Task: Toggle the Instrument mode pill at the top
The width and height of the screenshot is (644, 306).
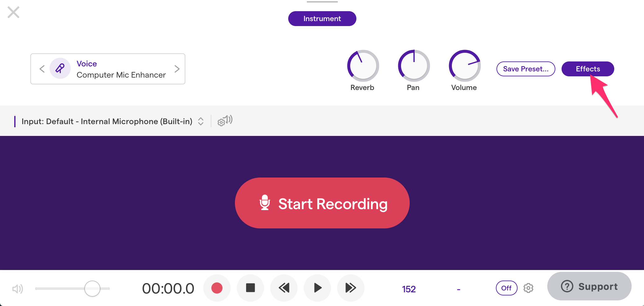Action: pos(322,19)
